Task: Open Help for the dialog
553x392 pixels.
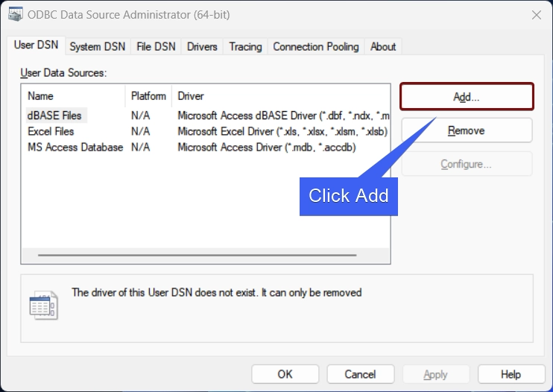Action: 511,374
